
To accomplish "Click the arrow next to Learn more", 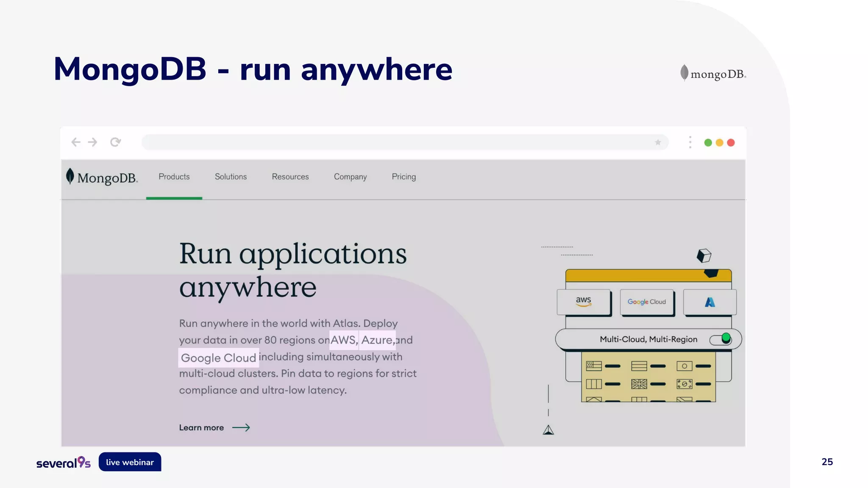I will coord(241,427).
